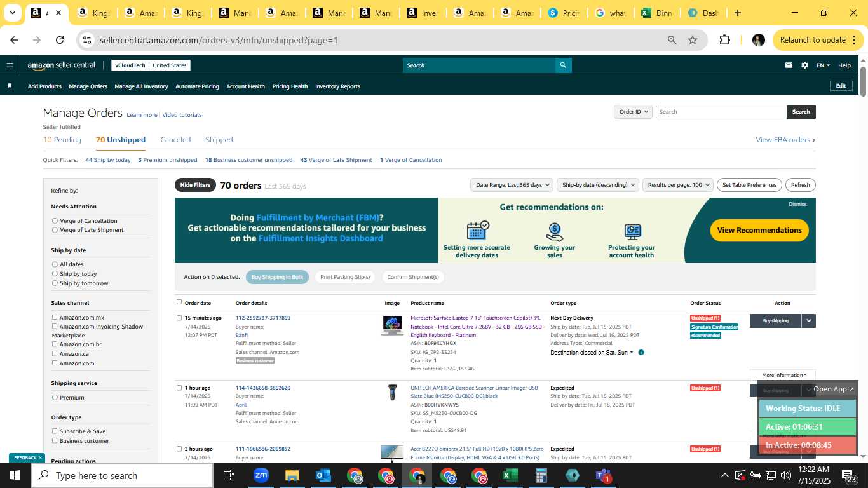Screen dimensions: 868x488
Task: Switch to the Pending orders tab
Action: click(x=62, y=140)
